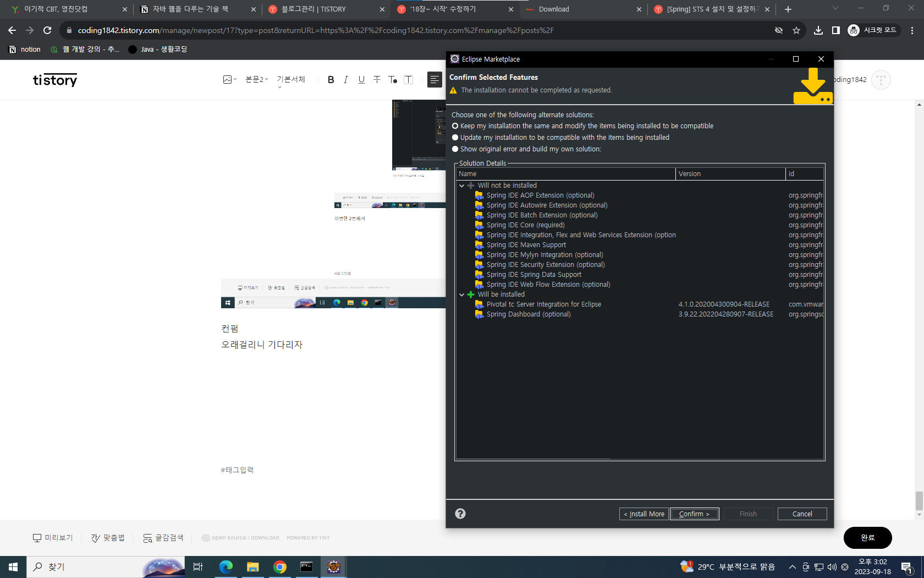Screen dimensions: 924x578
Task: Select 'Update my installation to be compatible' option
Action: click(455, 138)
